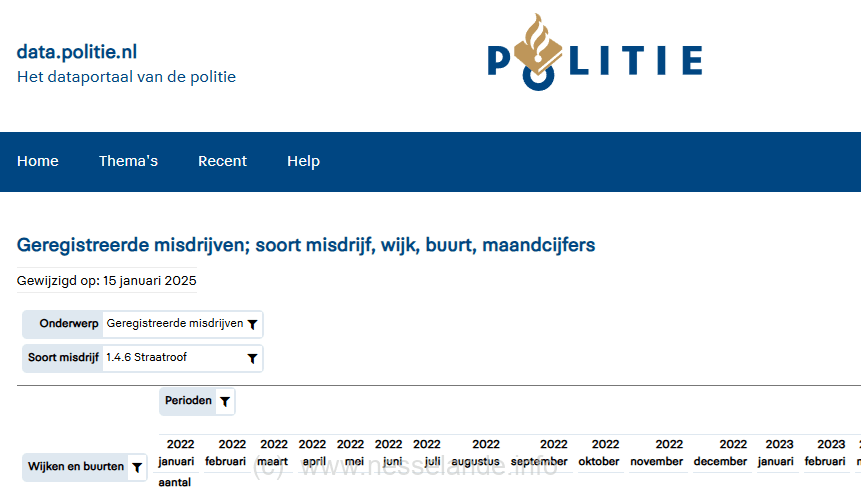
Task: Click the Politie logo
Action: click(595, 53)
